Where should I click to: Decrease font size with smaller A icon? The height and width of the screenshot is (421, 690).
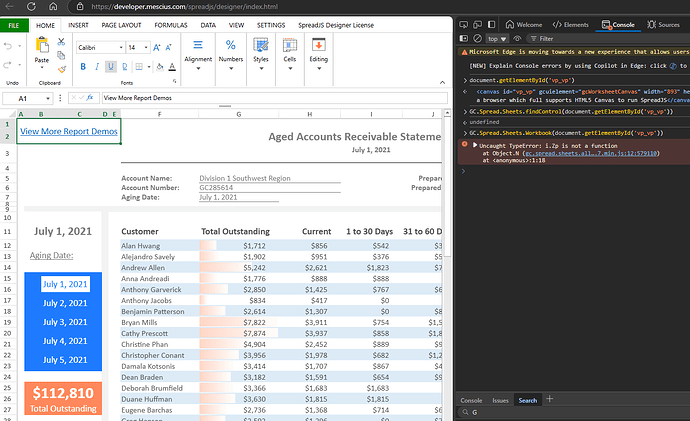(x=168, y=48)
